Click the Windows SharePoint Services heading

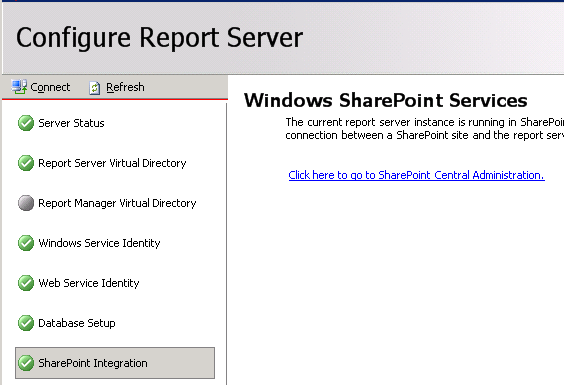coord(386,100)
